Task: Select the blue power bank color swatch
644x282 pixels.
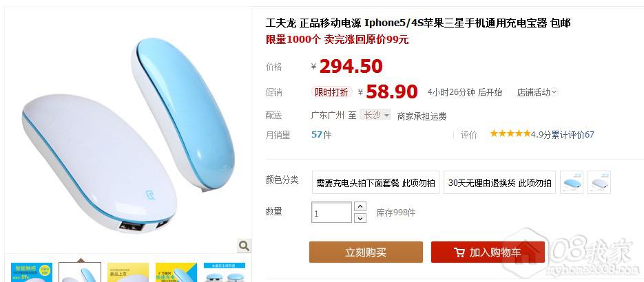Action: (x=572, y=182)
